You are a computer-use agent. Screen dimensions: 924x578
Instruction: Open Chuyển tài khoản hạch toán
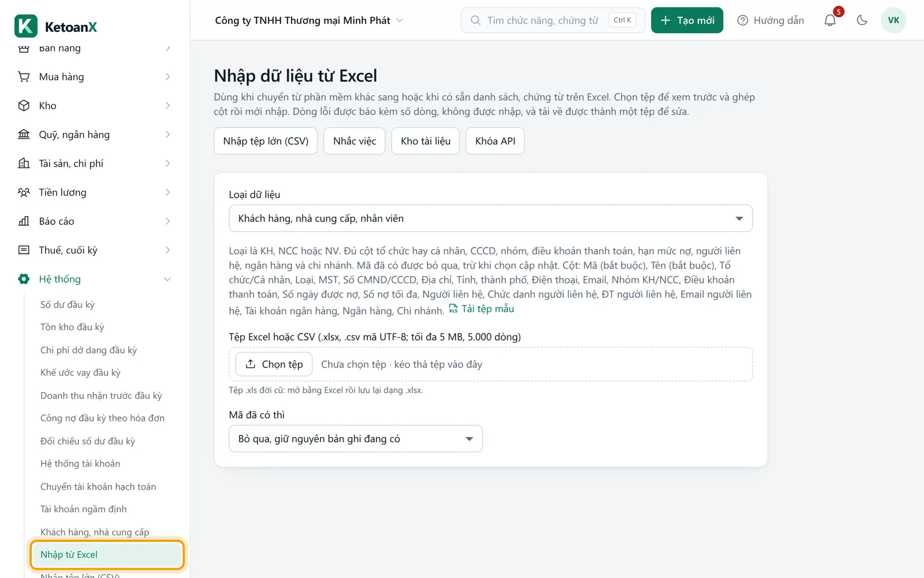coord(98,487)
